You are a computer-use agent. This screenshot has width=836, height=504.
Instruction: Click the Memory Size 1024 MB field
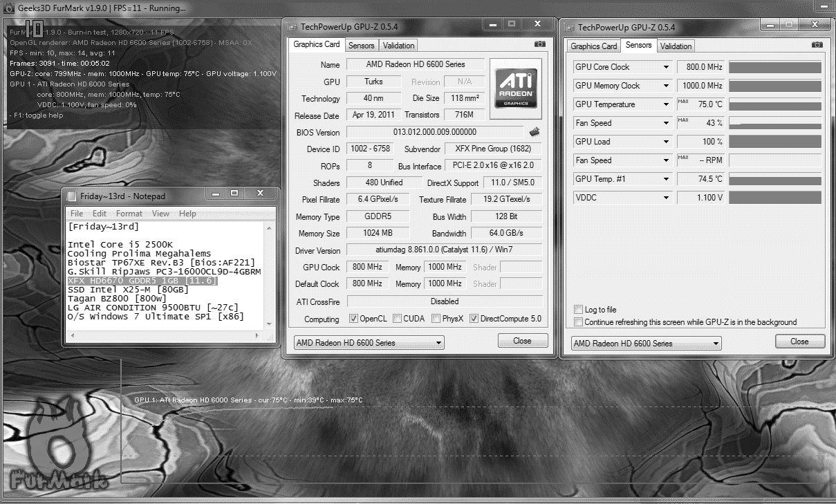(378, 234)
